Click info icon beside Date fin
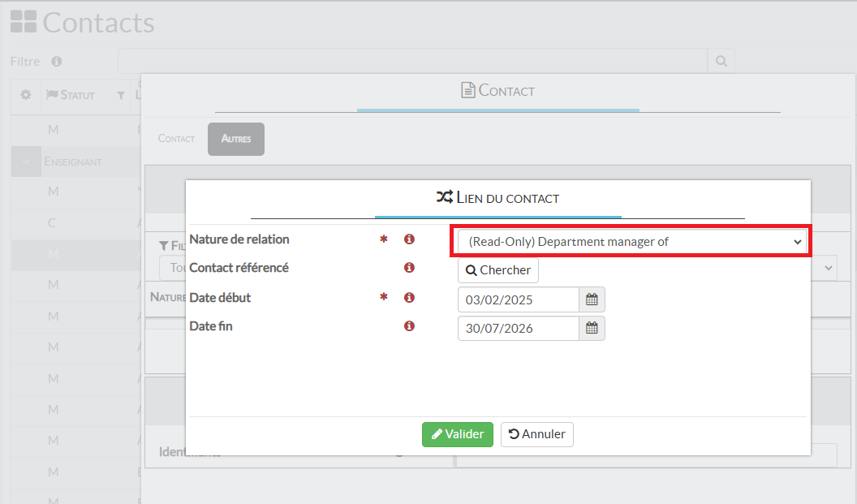Image resolution: width=857 pixels, height=504 pixels. [x=409, y=326]
